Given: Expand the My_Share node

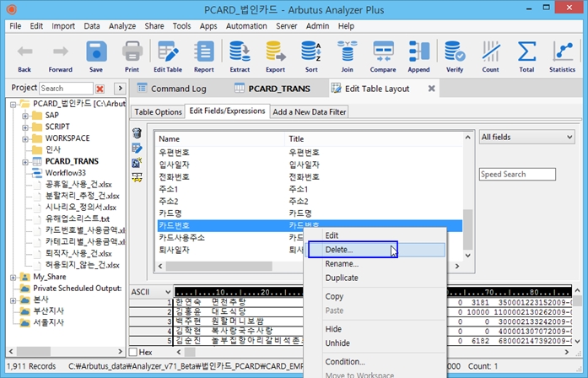Looking at the screenshot, I should coord(13,278).
